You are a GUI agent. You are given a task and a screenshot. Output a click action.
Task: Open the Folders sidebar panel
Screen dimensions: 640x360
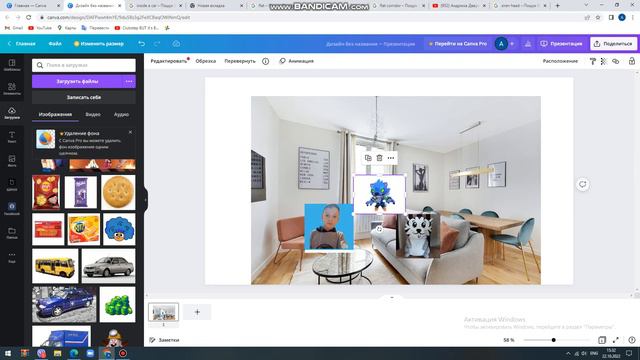click(x=12, y=233)
